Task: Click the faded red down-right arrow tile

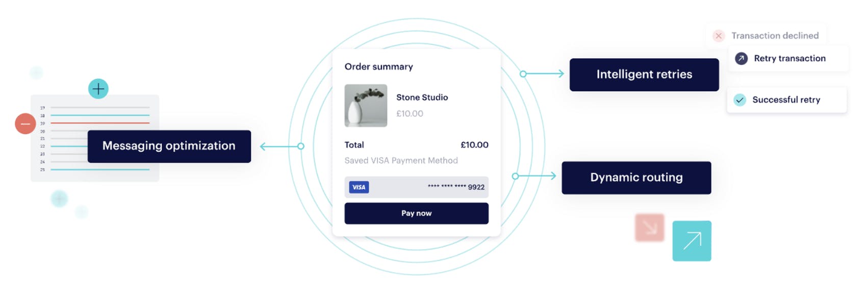Action: tap(649, 228)
